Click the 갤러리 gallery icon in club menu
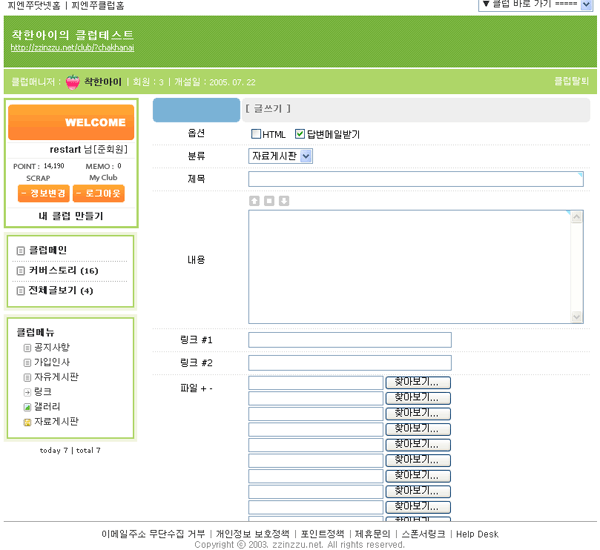This screenshot has width=600, height=550. click(x=27, y=407)
